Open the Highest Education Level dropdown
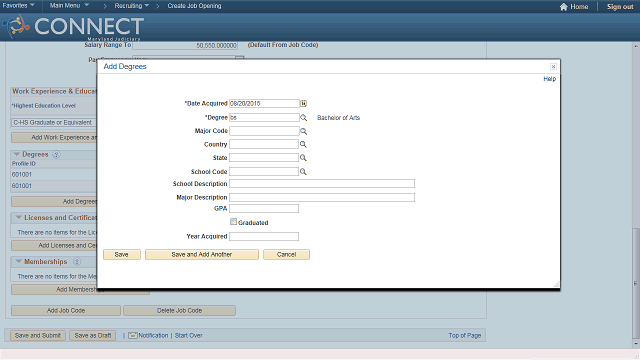 pyautogui.click(x=54, y=122)
